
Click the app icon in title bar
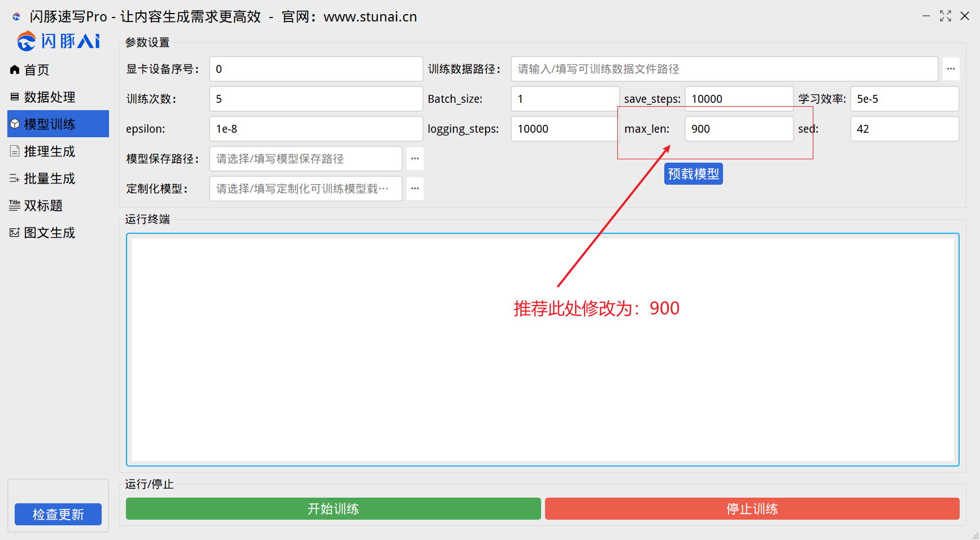(x=16, y=17)
